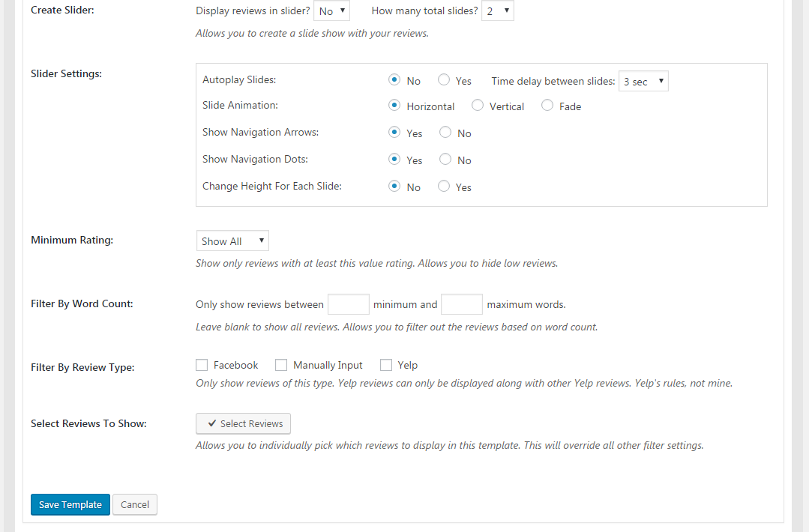The height and width of the screenshot is (532, 809).
Task: Expand the total slides count dropdown
Action: coord(497,11)
